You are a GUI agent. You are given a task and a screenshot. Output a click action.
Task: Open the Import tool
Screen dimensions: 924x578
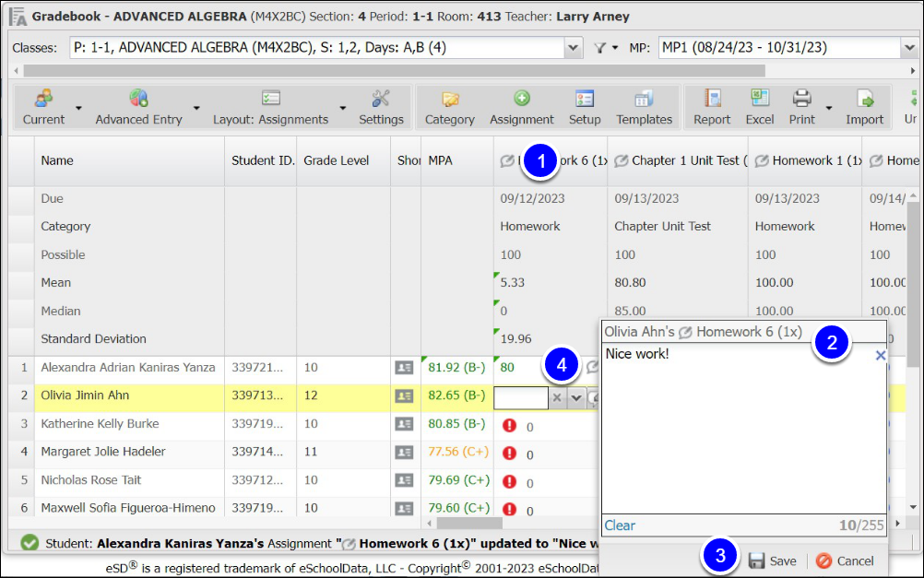(864, 107)
